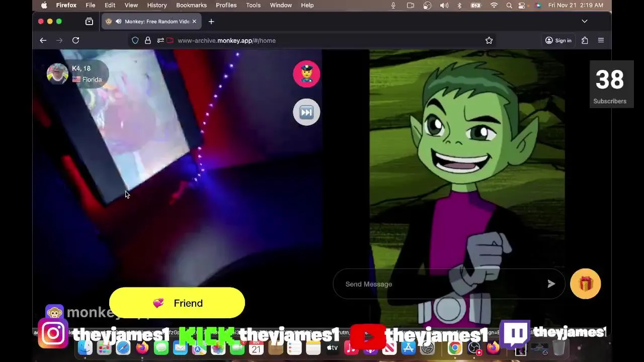This screenshot has width=644, height=362.
Task: Open the Apple menu
Action: coord(44,5)
